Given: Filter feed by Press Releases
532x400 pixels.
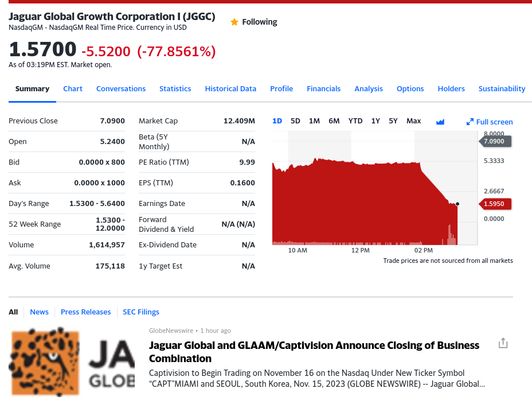Looking at the screenshot, I should (85, 312).
